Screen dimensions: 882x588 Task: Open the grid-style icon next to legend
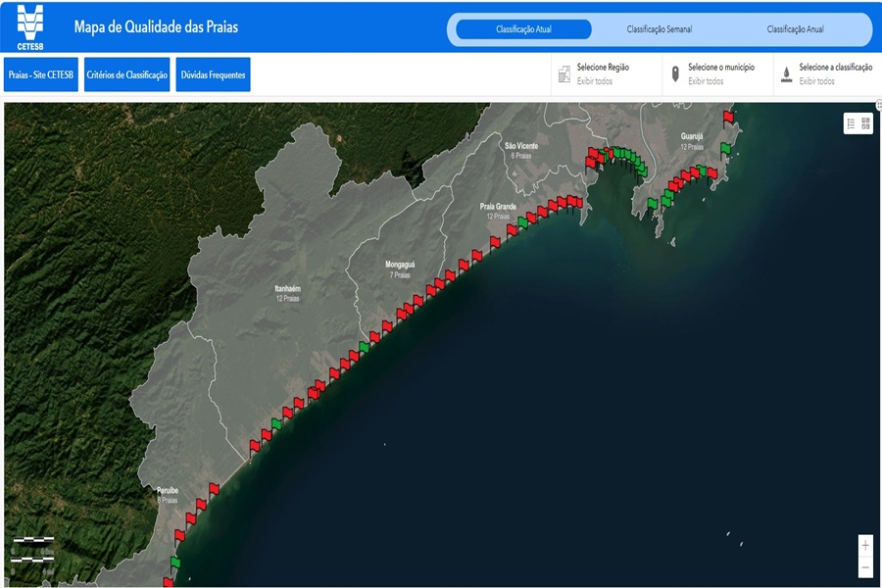click(x=865, y=123)
